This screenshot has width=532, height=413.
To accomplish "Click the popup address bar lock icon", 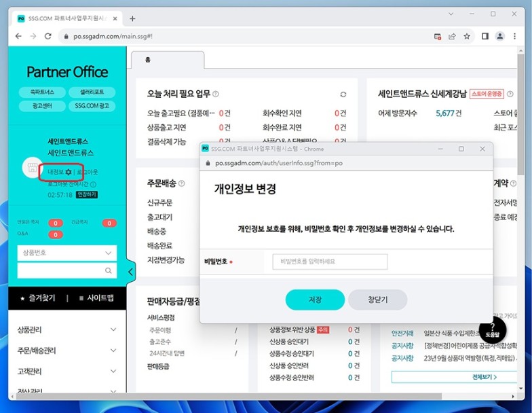I will click(x=208, y=163).
